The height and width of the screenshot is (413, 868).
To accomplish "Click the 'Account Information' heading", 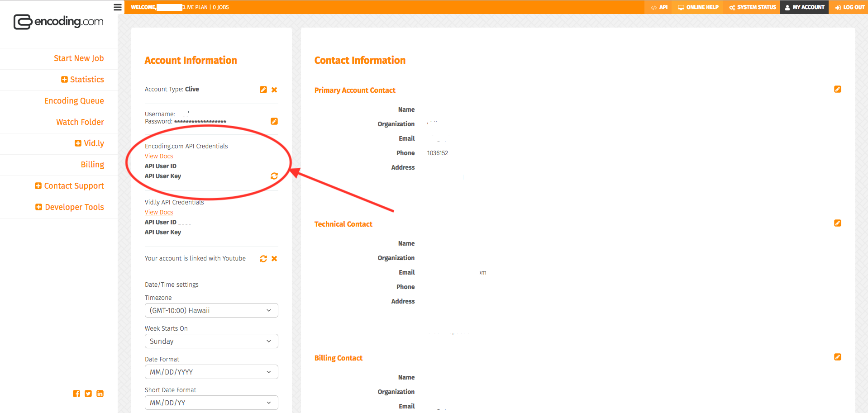I will tap(191, 61).
